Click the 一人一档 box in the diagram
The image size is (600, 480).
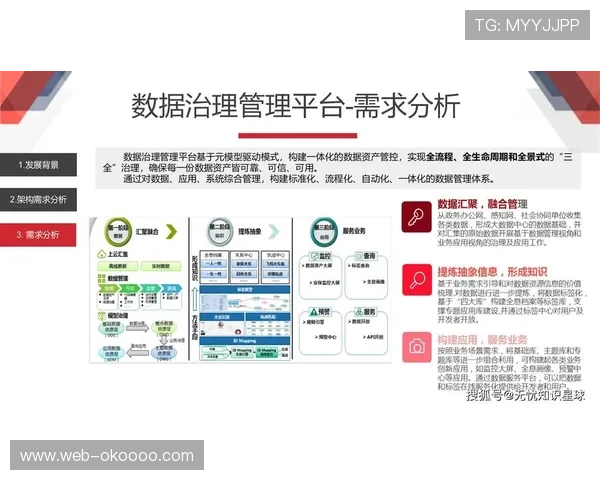click(x=214, y=264)
